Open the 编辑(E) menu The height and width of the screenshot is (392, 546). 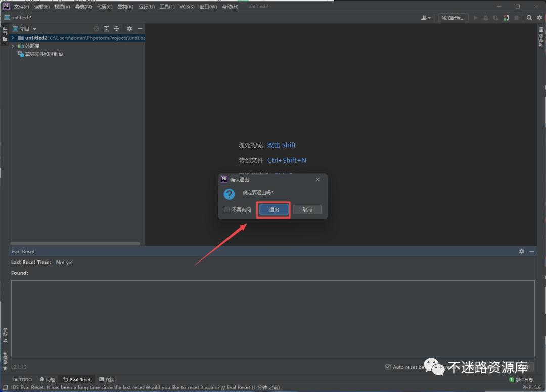click(41, 7)
